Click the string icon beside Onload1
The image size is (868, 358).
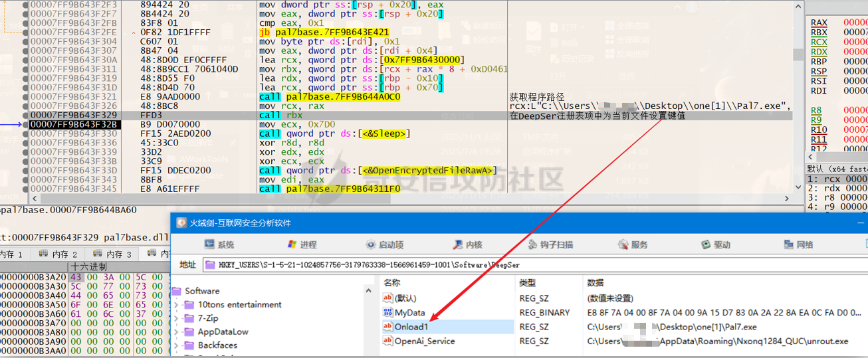coord(389,327)
